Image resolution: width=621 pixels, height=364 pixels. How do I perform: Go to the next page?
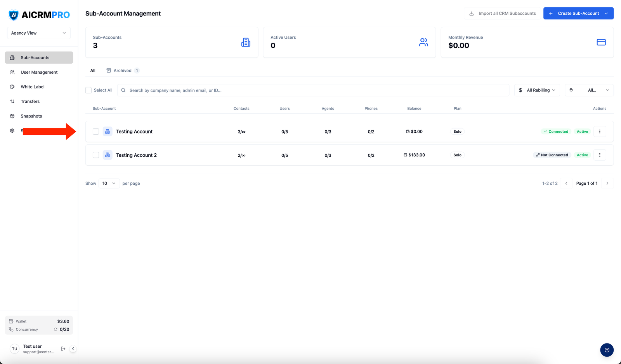pyautogui.click(x=607, y=183)
